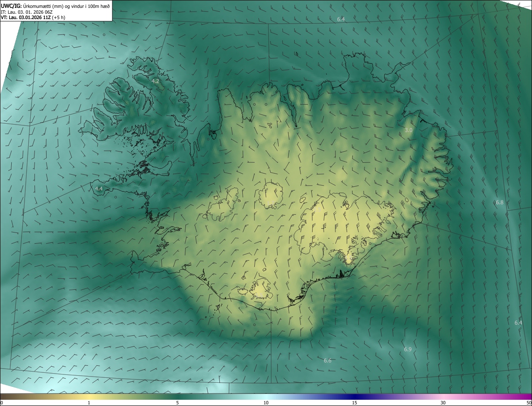Pick the colour scale tick label 15

(x=355, y=403)
